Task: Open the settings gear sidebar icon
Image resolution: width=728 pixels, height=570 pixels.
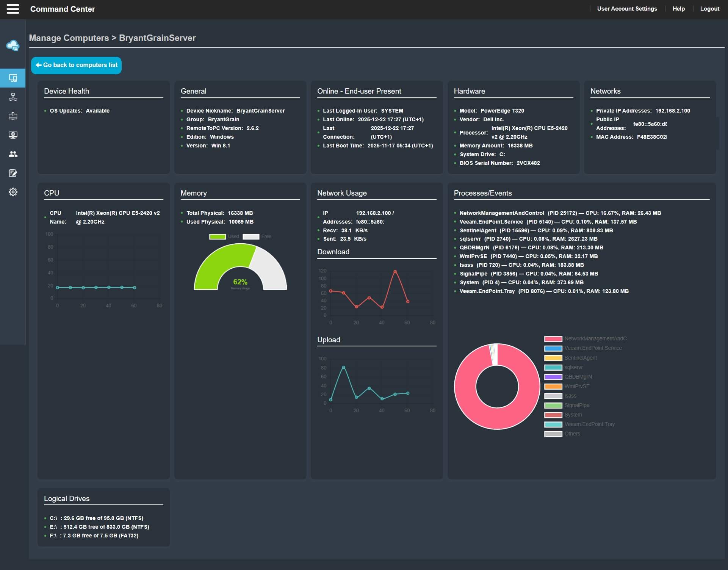Action: pos(13,192)
